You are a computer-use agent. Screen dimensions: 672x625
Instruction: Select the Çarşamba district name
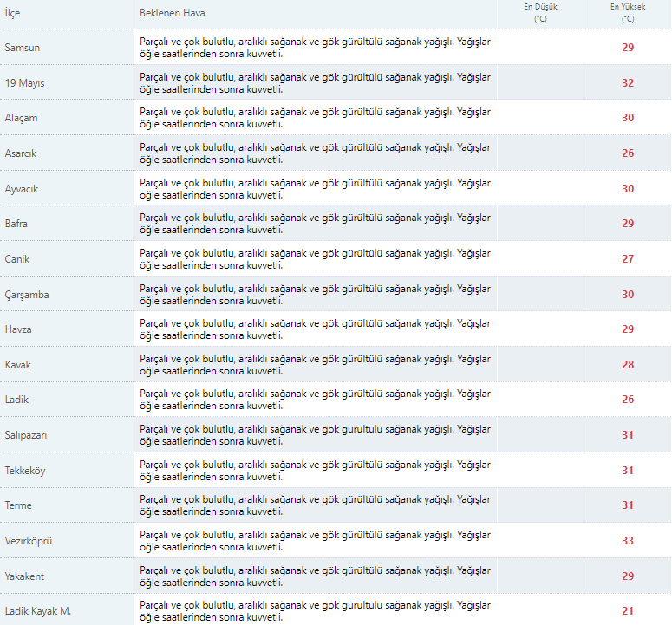point(27,295)
